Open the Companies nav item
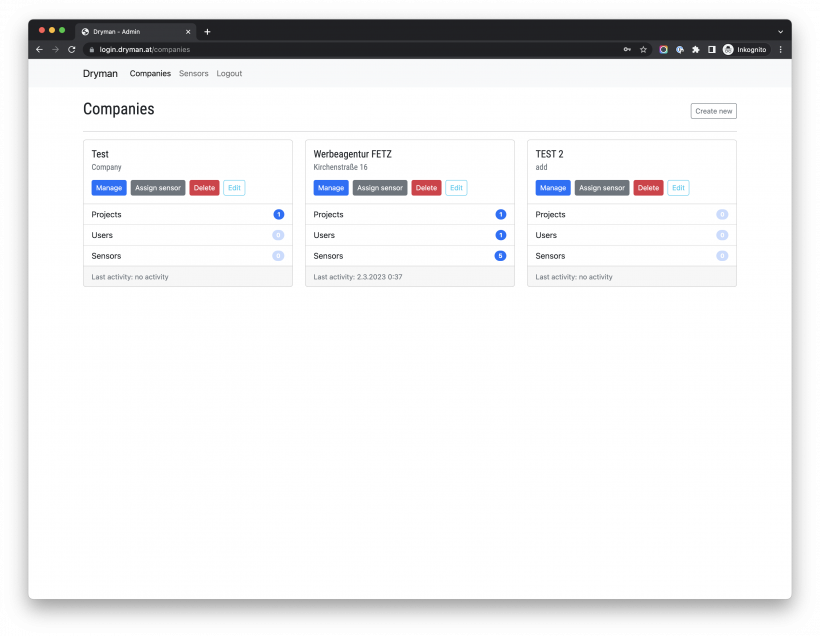Screen dimensions: 820x636 pyautogui.click(x=150, y=73)
